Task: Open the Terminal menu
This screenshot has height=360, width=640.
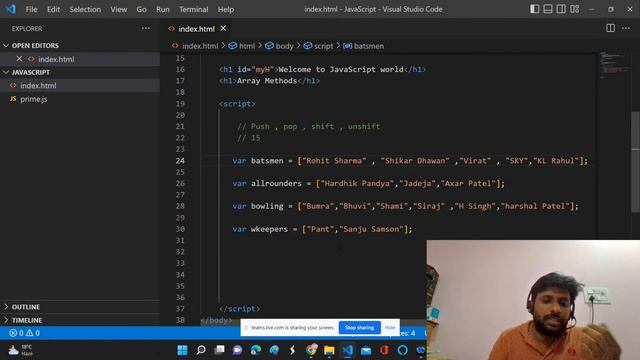Action: click(193, 9)
